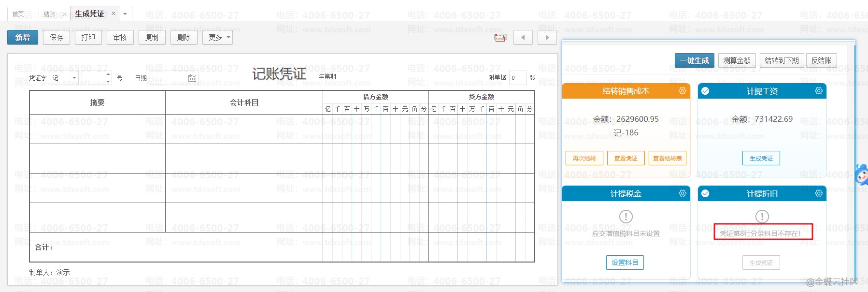
Task: Expand the 更多 dropdown menu
Action: (x=218, y=37)
